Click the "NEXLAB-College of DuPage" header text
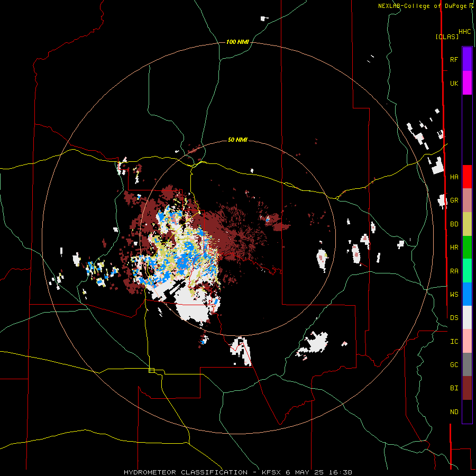The height and width of the screenshot is (476, 476). [x=422, y=6]
